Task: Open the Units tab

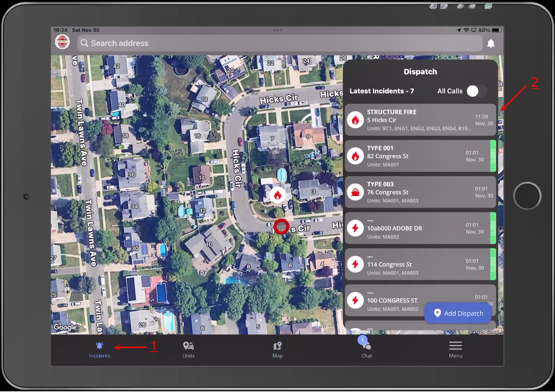Action: [x=189, y=350]
